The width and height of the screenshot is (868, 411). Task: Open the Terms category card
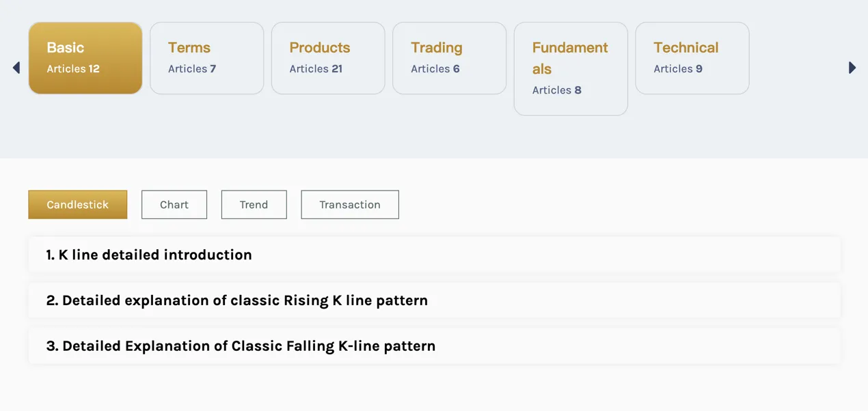coord(206,58)
